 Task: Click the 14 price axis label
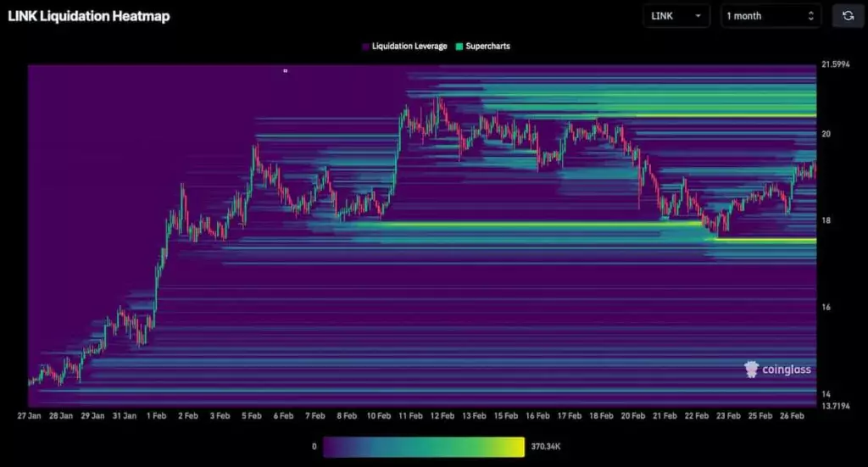(826, 394)
